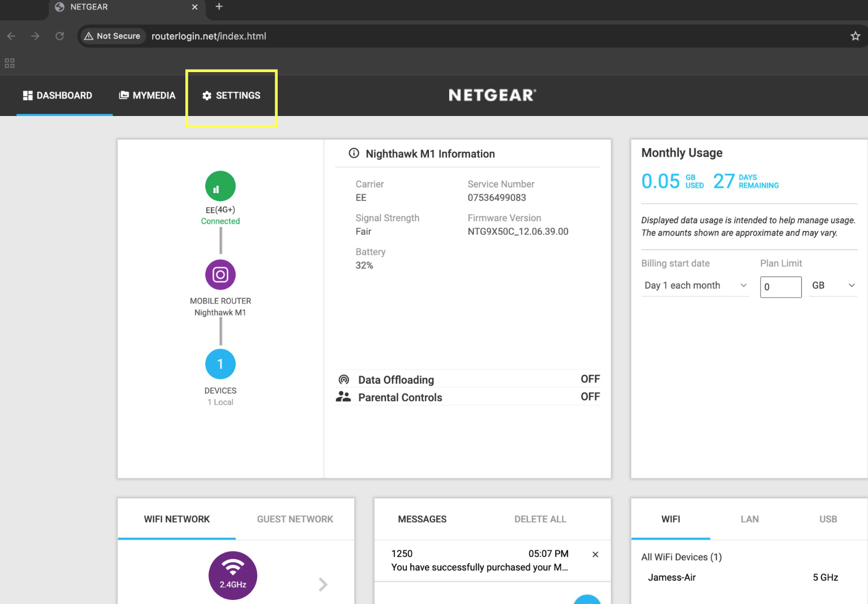Image resolution: width=868 pixels, height=604 pixels.
Task: Click the blue Devices circle icon
Action: (x=220, y=364)
